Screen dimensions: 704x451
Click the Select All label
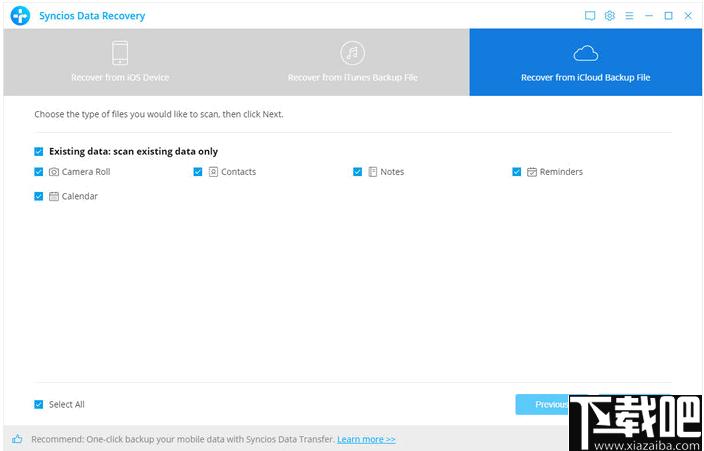click(x=66, y=404)
